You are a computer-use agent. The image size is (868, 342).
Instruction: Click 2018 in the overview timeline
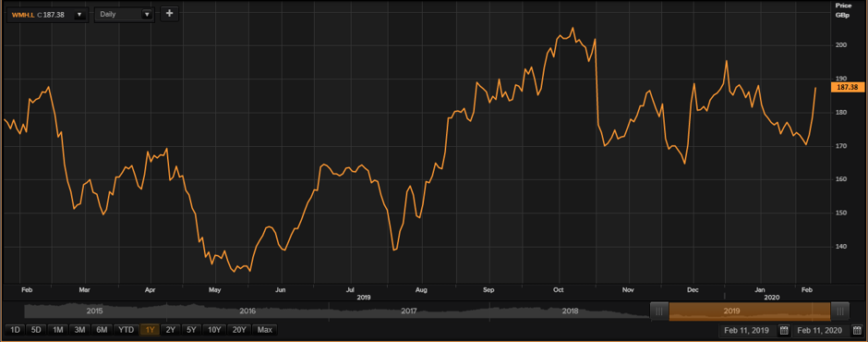(x=570, y=311)
